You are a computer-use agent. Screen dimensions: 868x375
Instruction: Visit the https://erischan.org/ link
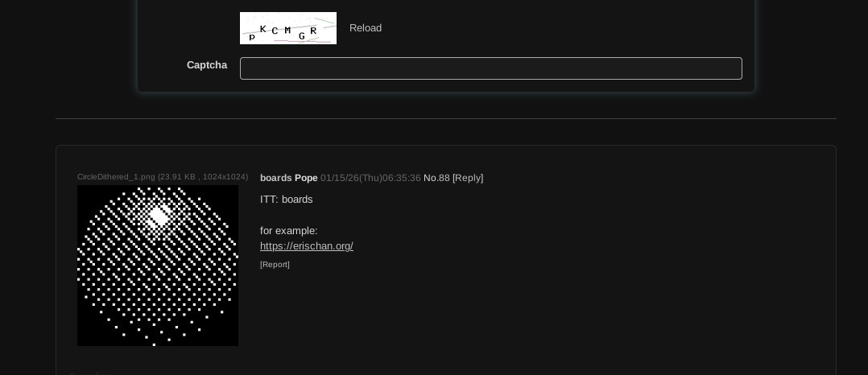click(x=306, y=246)
